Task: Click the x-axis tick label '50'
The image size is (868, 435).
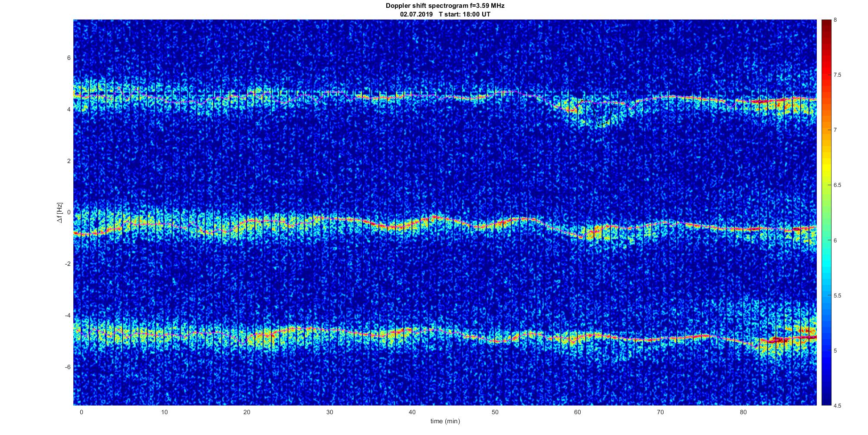Action: [495, 412]
